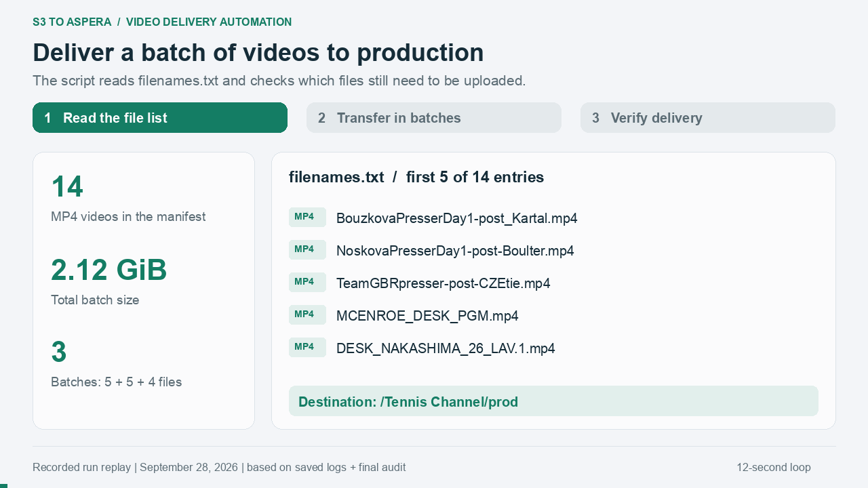The image size is (868, 488).
Task: Go to step 3 Verify delivery
Action: 708,118
